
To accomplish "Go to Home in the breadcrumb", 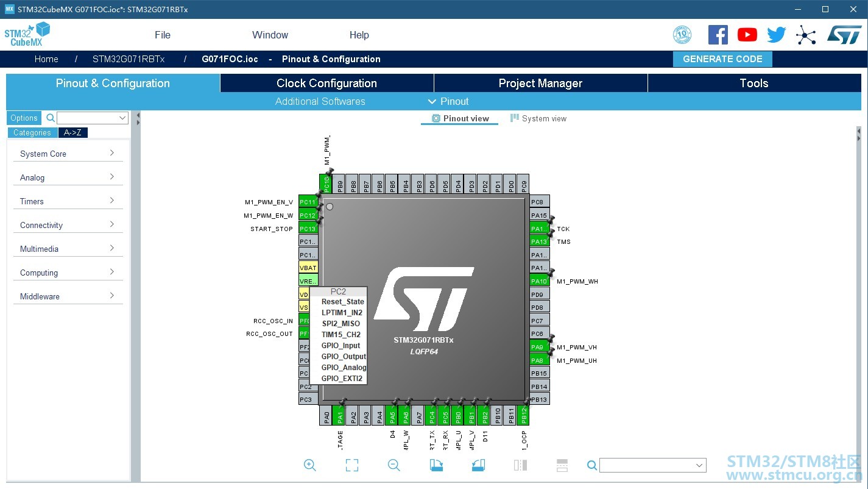I will coord(46,59).
